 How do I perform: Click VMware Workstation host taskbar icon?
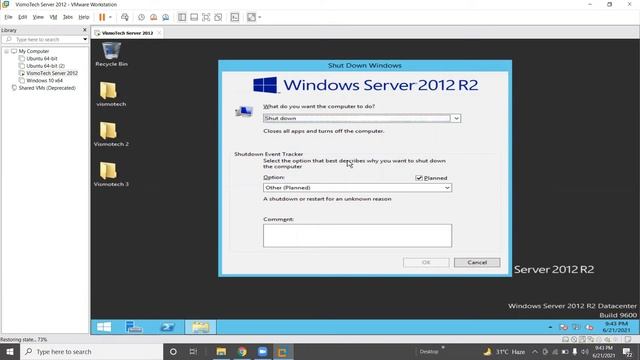pyautogui.click(x=282, y=351)
